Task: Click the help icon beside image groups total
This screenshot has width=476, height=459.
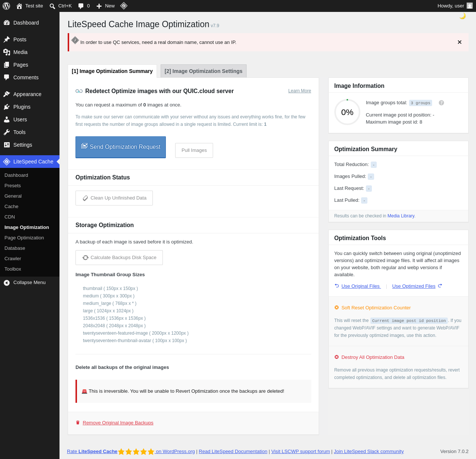Action: pyautogui.click(x=441, y=103)
